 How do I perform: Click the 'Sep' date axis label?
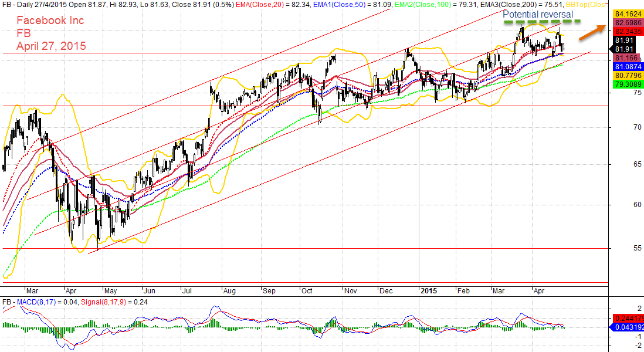pos(269,291)
